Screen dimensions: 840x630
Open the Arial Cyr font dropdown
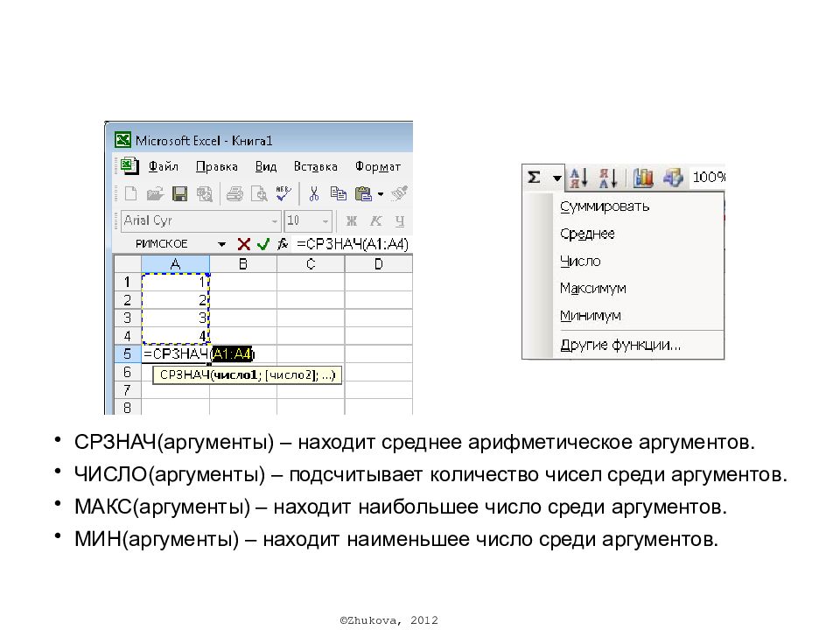click(274, 221)
